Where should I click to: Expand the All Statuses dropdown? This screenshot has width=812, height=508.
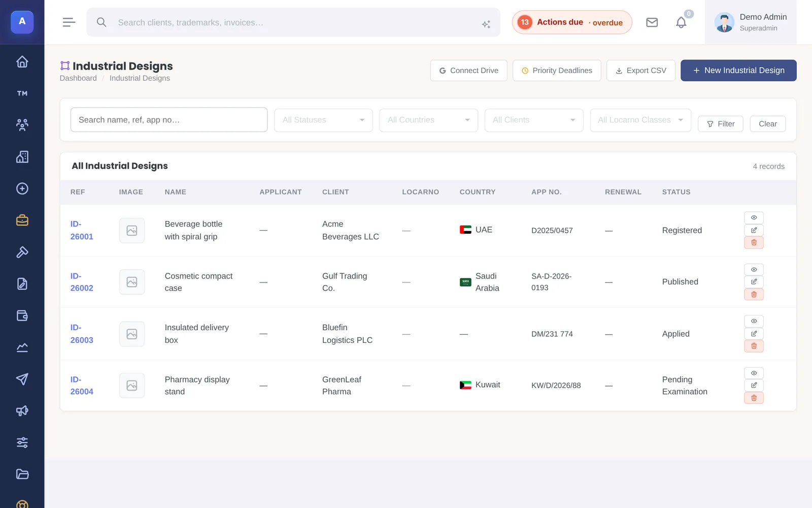click(x=323, y=120)
